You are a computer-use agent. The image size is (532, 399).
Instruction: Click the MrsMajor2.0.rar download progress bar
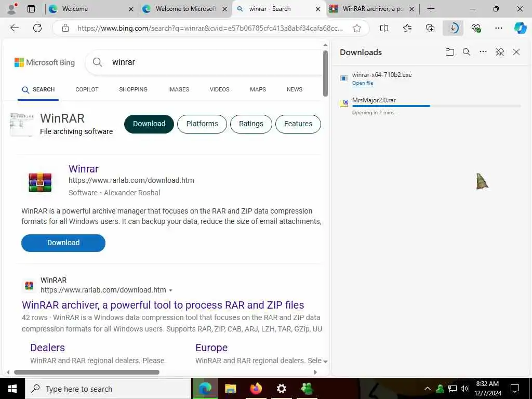point(436,106)
